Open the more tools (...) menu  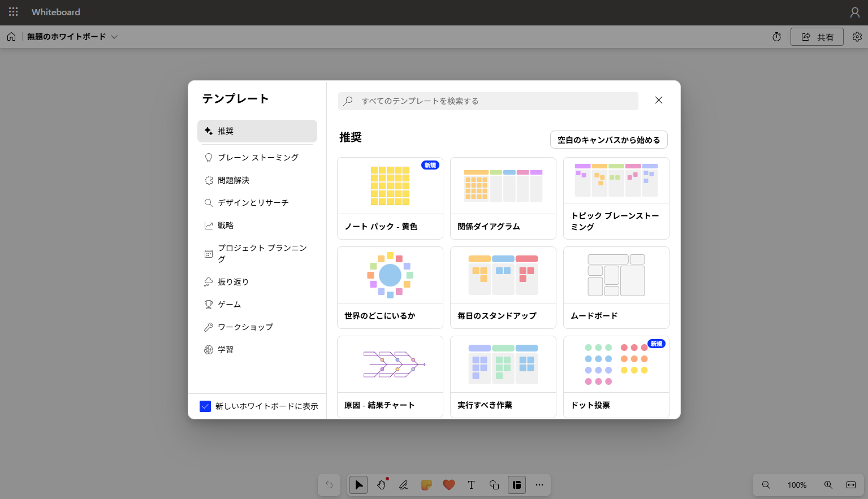click(539, 484)
